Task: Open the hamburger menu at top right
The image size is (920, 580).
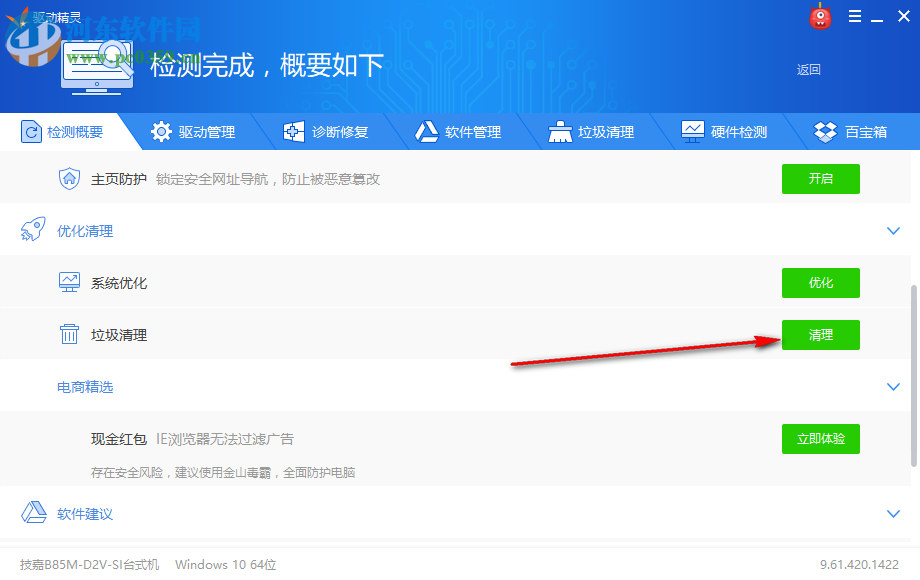Action: (855, 16)
